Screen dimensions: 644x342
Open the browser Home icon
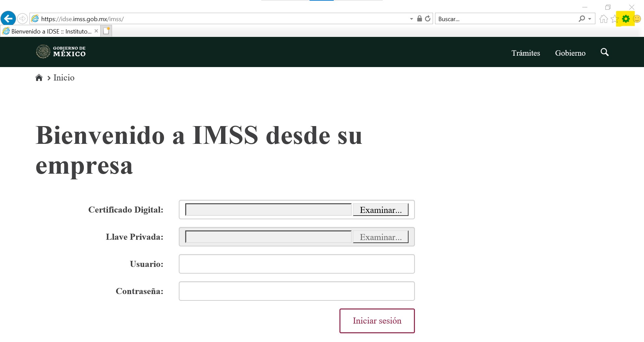[604, 19]
